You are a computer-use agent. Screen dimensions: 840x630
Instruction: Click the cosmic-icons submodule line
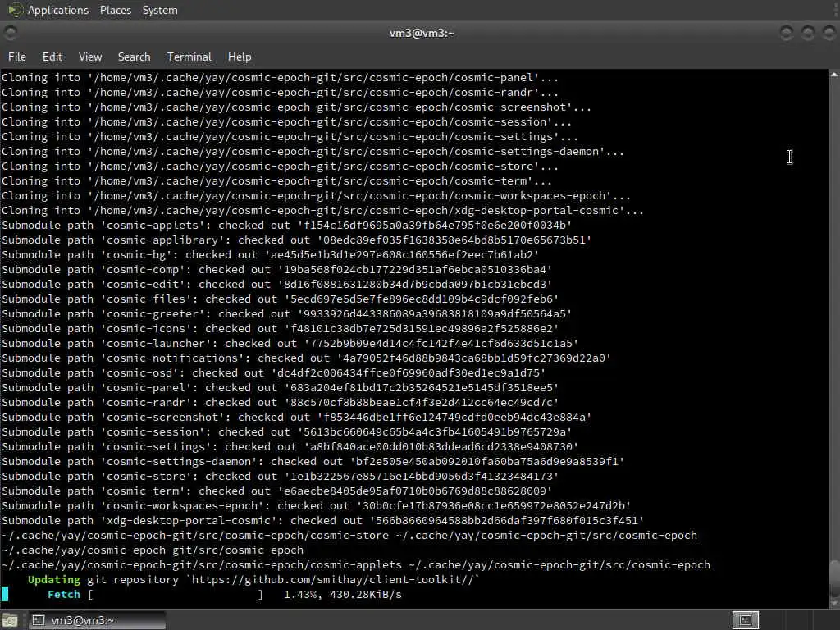coord(281,328)
